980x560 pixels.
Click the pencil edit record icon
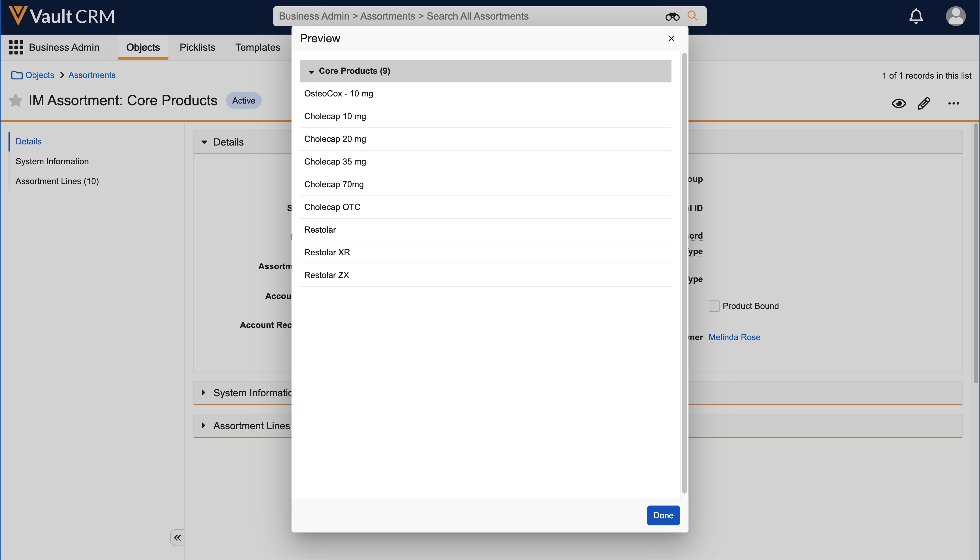[924, 103]
